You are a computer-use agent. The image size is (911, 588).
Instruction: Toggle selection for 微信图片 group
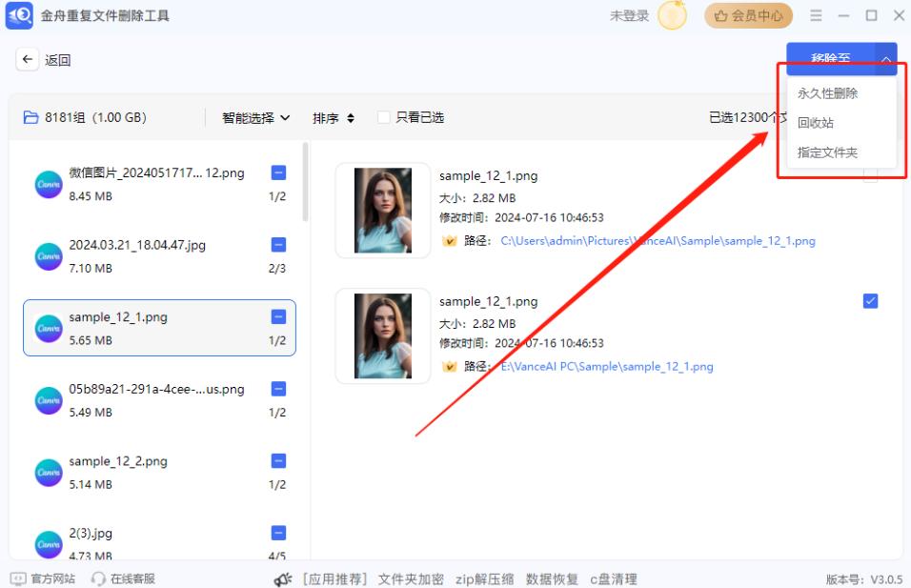pos(278,172)
